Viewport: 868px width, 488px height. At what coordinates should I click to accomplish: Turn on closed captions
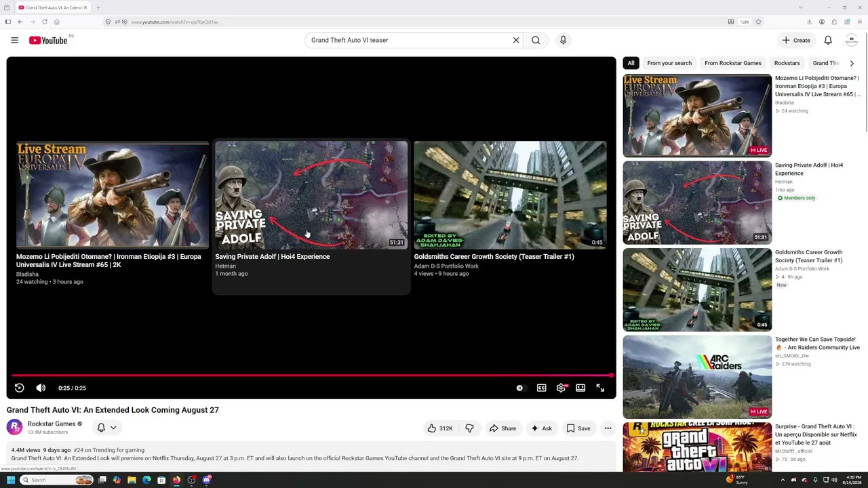541,388
